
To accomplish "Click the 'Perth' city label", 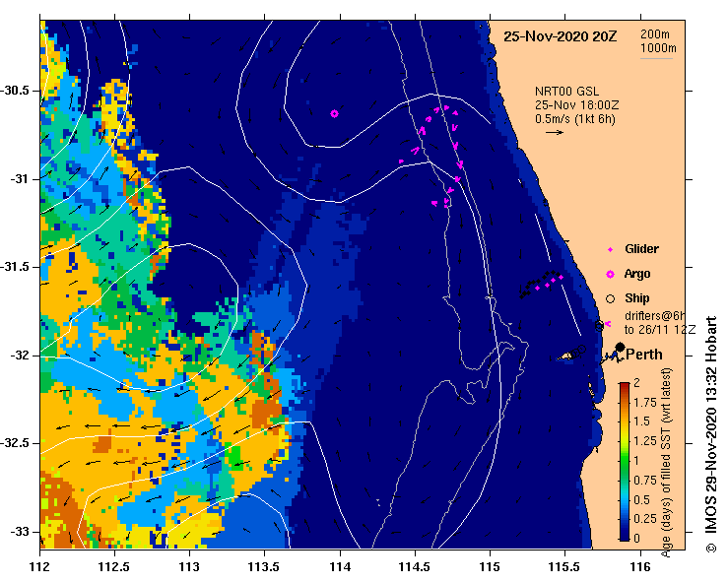I will [x=644, y=355].
